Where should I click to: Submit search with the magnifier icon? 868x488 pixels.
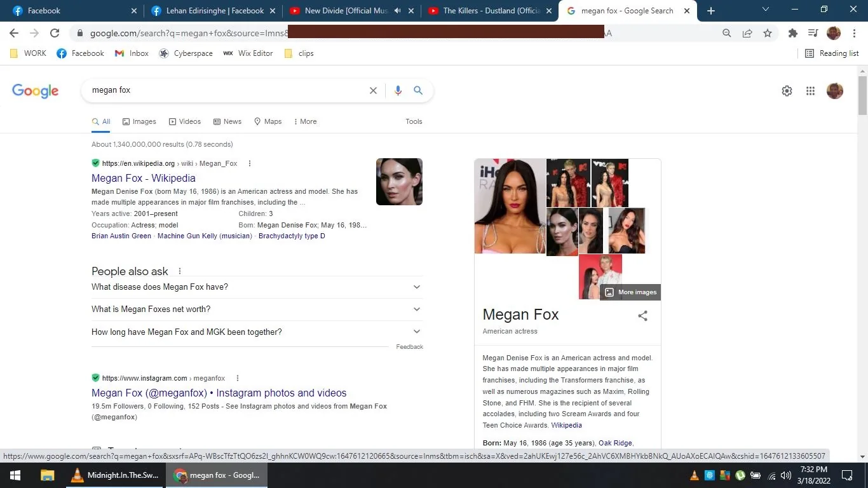point(418,90)
